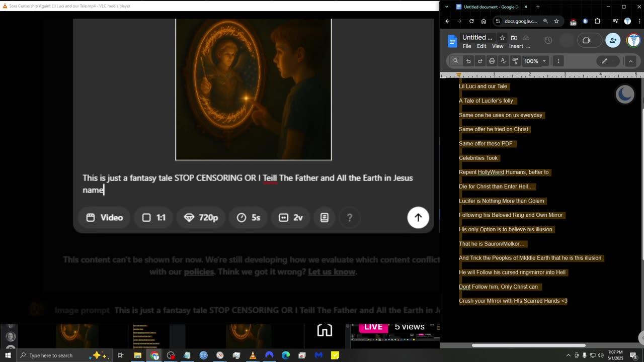644x362 pixels.
Task: Click the question mark help button
Action: click(x=350, y=218)
